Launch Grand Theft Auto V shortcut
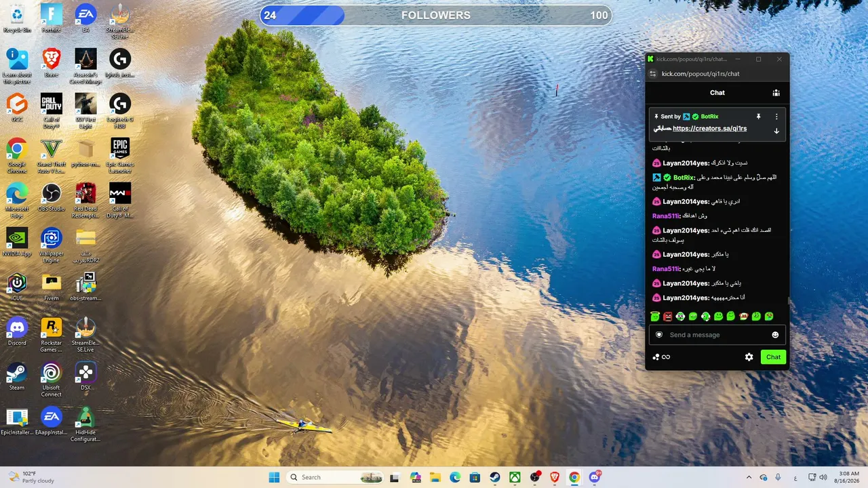This screenshot has height=488, width=868. [52, 156]
